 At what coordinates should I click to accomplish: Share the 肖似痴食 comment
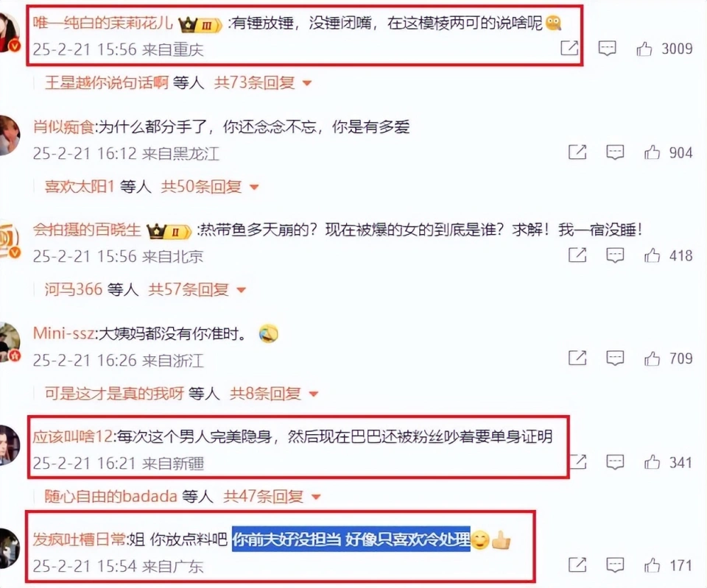point(577,152)
